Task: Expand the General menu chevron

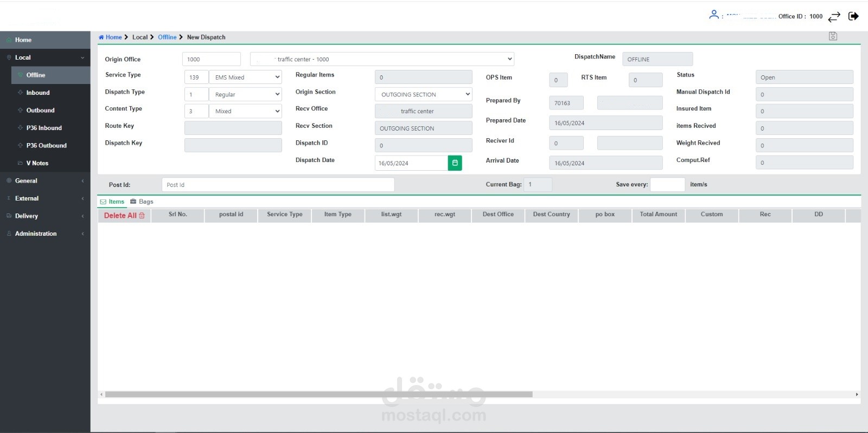Action: point(82,181)
